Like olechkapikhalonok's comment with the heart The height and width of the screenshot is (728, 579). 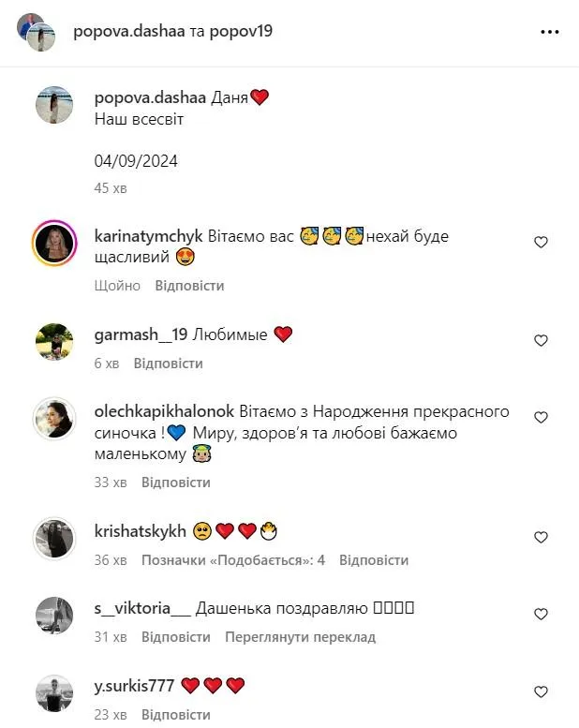(541, 417)
